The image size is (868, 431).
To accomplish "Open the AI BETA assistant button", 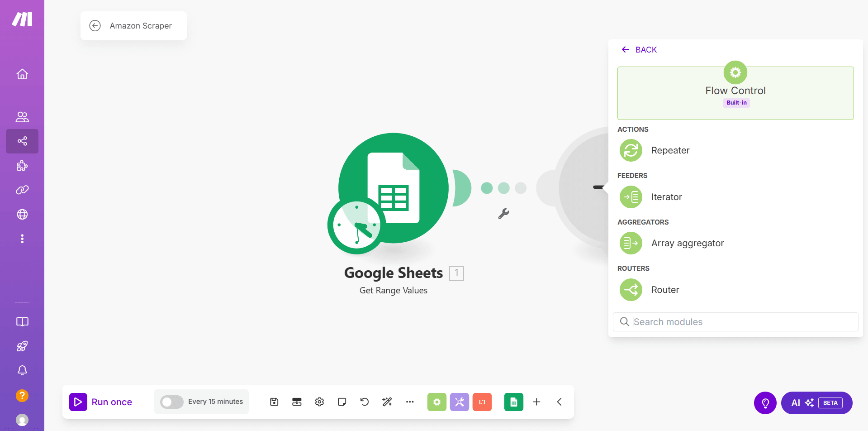I will pos(817,403).
